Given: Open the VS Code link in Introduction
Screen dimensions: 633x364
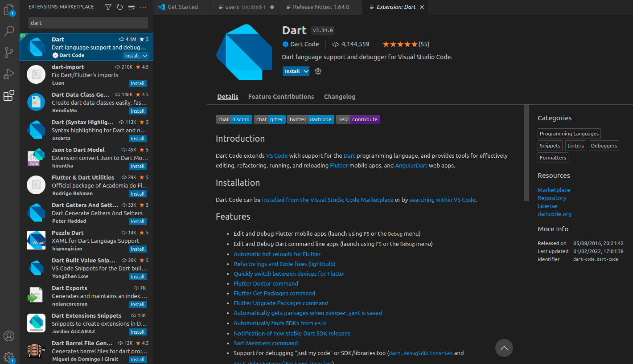Looking at the screenshot, I should point(277,155).
